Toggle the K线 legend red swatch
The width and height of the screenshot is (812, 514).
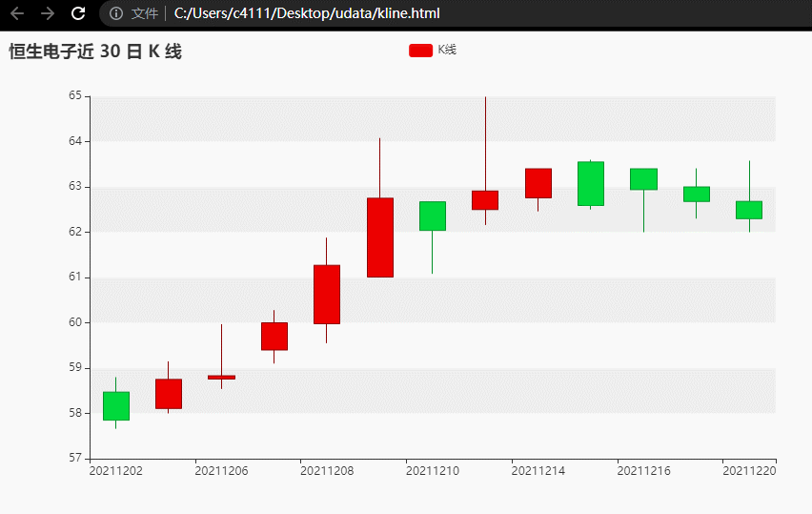pyautogui.click(x=420, y=51)
